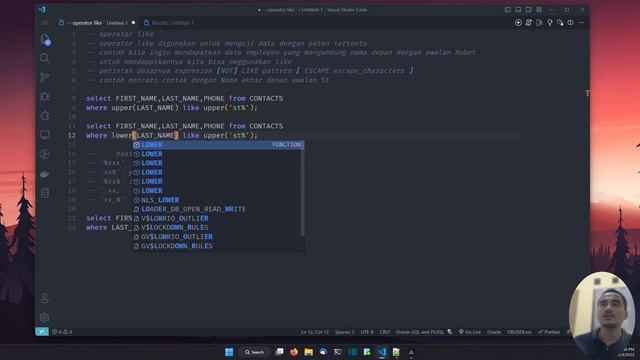The image size is (640, 360).
Task: Open the Accounts menu icon
Action: [45, 298]
